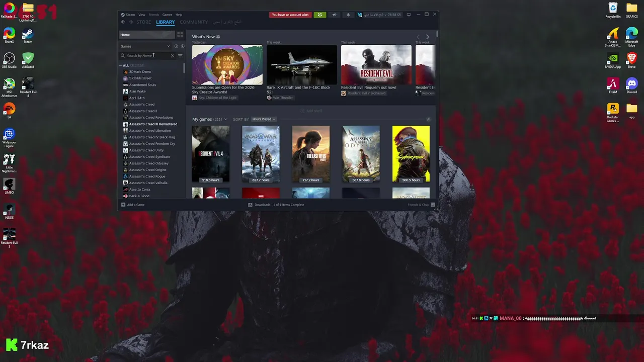Select Assassin's Creed IV Black Flag
The height and width of the screenshot is (362, 644).
(x=152, y=137)
